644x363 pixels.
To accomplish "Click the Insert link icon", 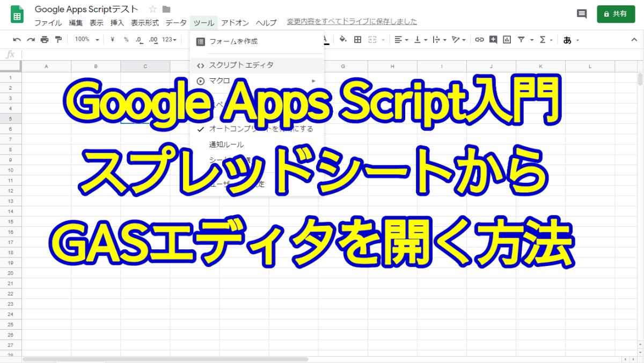I will (x=480, y=39).
